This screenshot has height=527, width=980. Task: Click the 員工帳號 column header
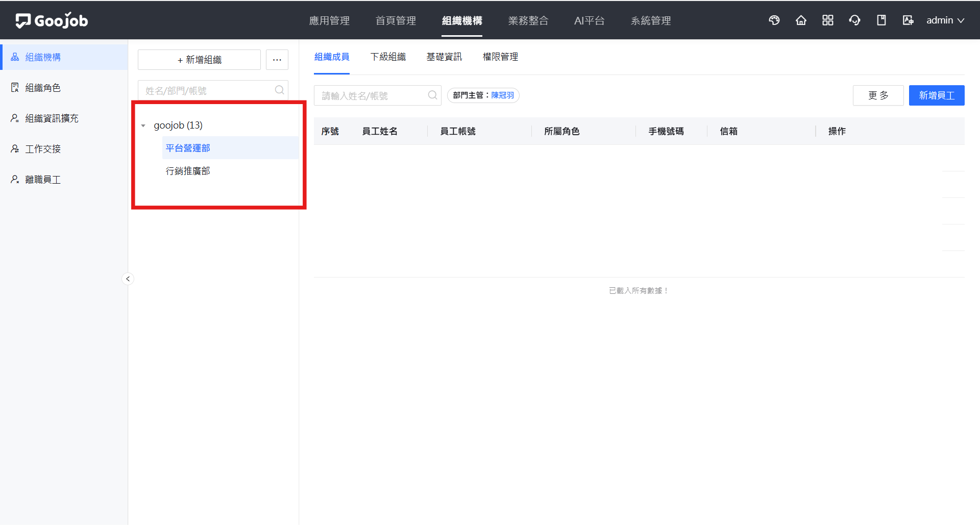pyautogui.click(x=458, y=131)
